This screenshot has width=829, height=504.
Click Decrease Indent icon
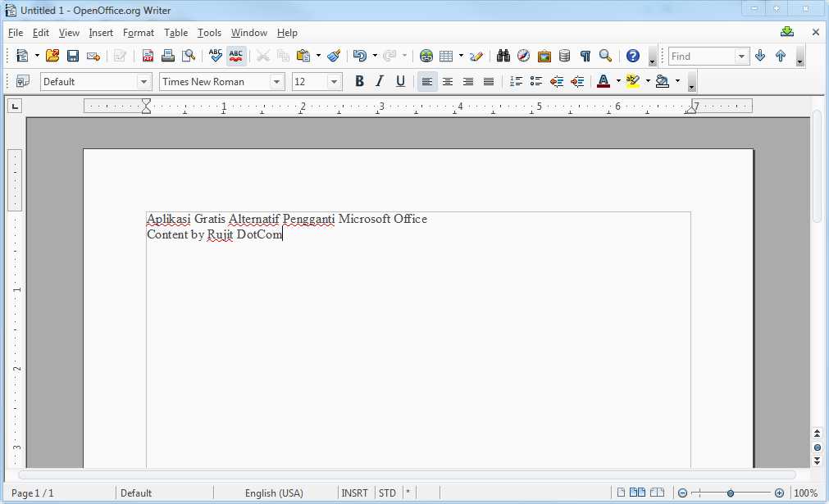click(x=557, y=81)
